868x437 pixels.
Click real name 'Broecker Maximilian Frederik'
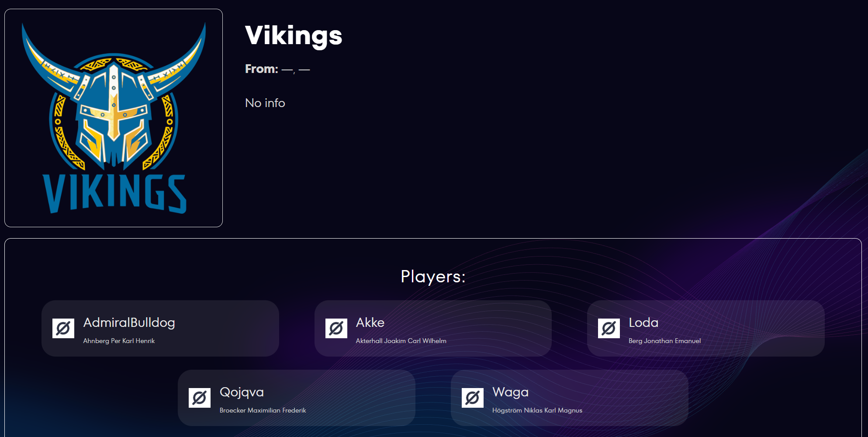tap(263, 410)
